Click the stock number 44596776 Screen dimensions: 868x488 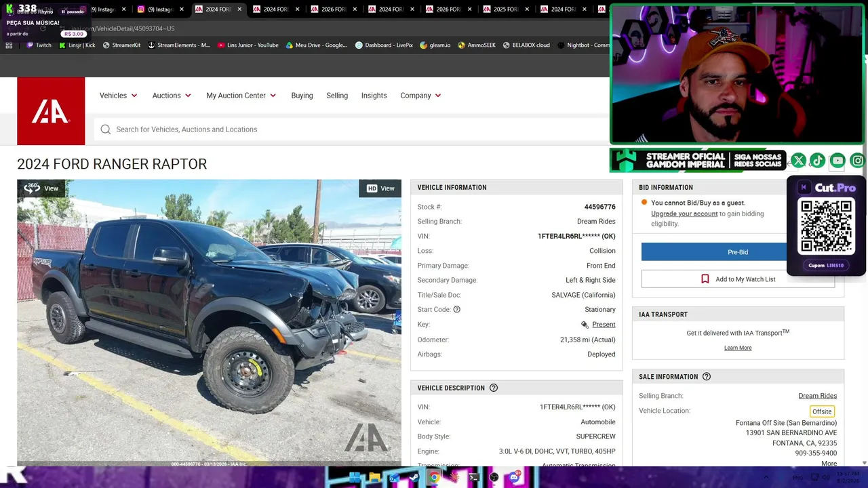[x=600, y=207]
